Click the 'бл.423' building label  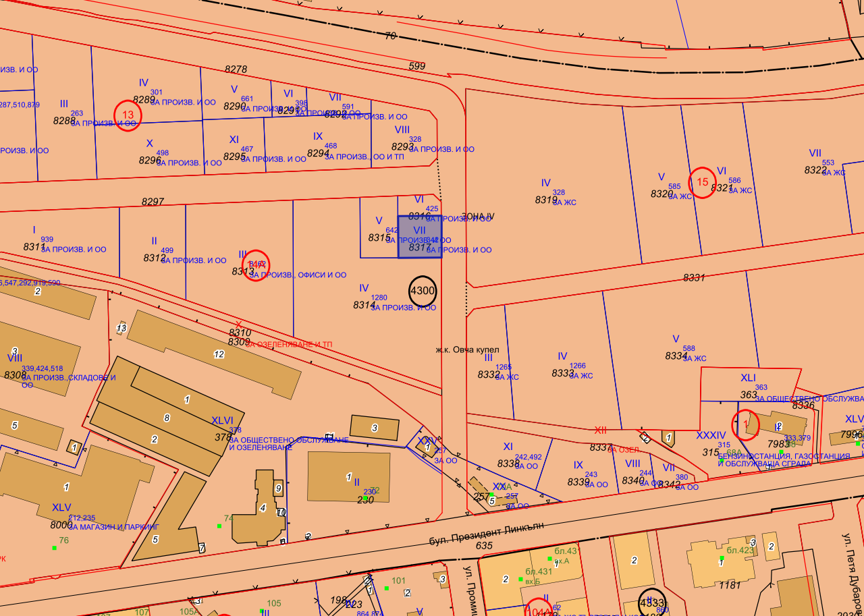(740, 550)
